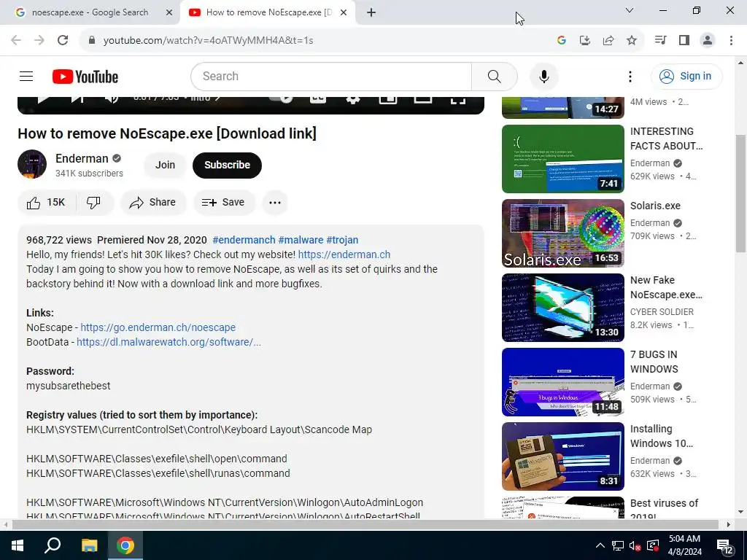Screen dimensions: 747x560
Task: Open the Chrome three-dot menu
Action: click(x=731, y=40)
